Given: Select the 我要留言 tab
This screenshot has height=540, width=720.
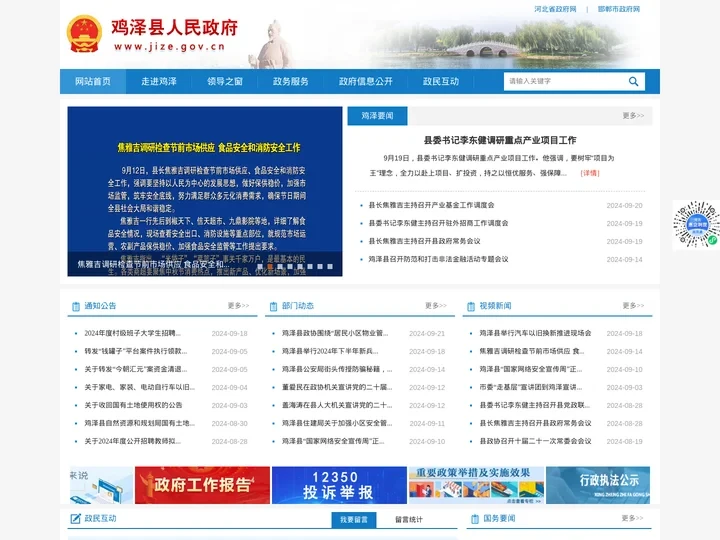Looking at the screenshot, I should tap(354, 520).
